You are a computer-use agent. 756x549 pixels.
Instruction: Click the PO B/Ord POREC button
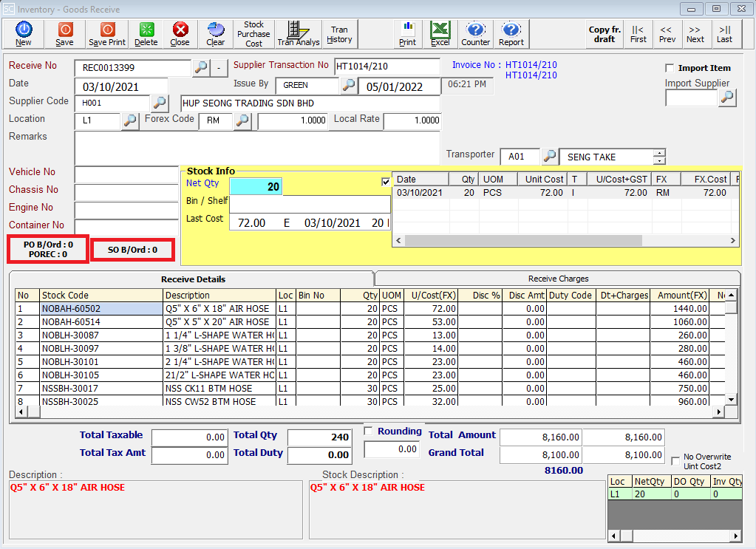coord(48,249)
